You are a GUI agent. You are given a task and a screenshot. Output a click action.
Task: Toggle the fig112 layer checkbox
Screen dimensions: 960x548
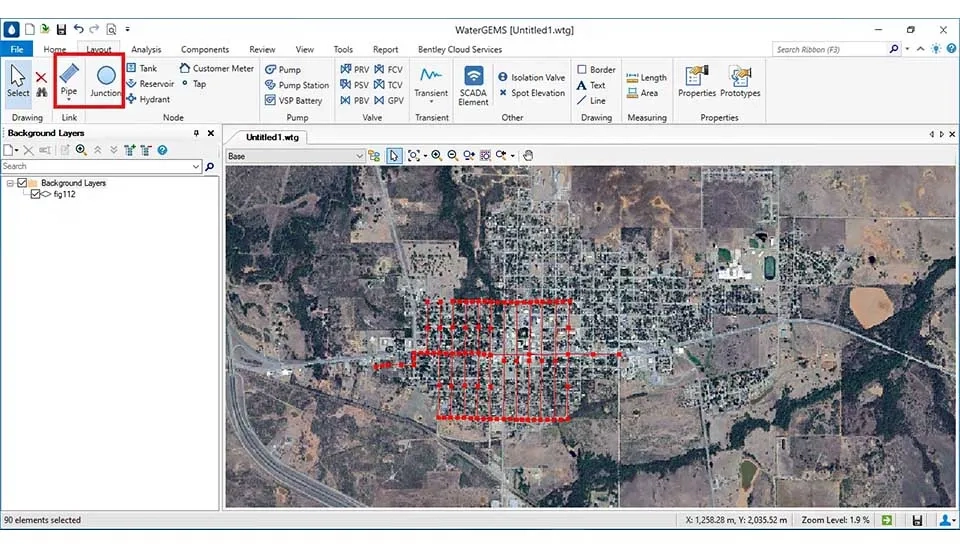click(x=35, y=194)
